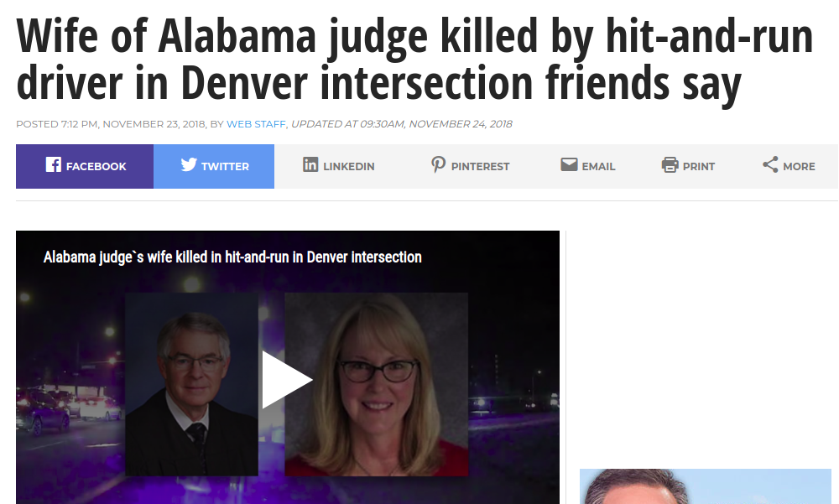The width and height of the screenshot is (839, 504).
Task: Click the More share icon
Action: pos(770,165)
